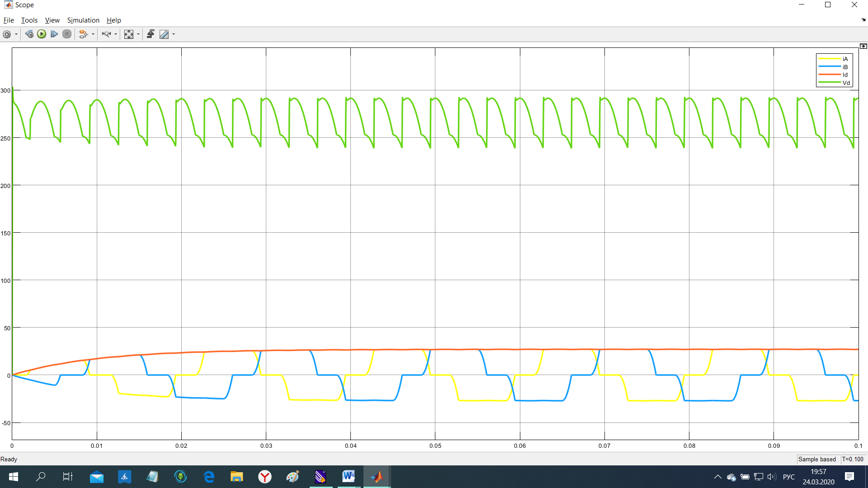Open Microsoft Word from the taskbar
Image resolution: width=868 pixels, height=488 pixels.
pos(348,476)
